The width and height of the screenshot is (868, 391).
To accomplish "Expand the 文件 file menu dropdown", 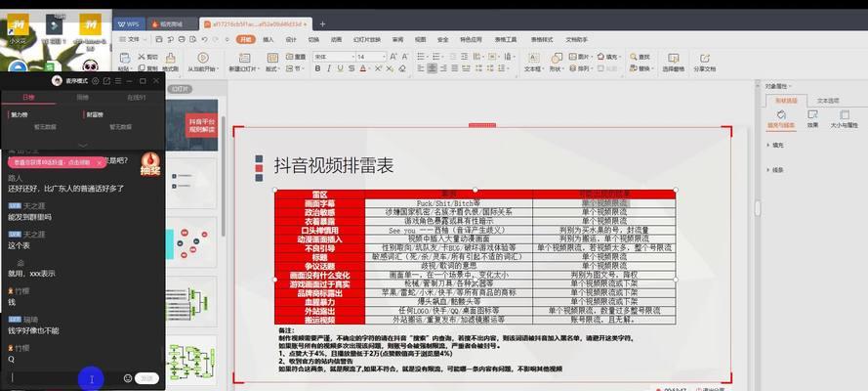I will [x=134, y=39].
